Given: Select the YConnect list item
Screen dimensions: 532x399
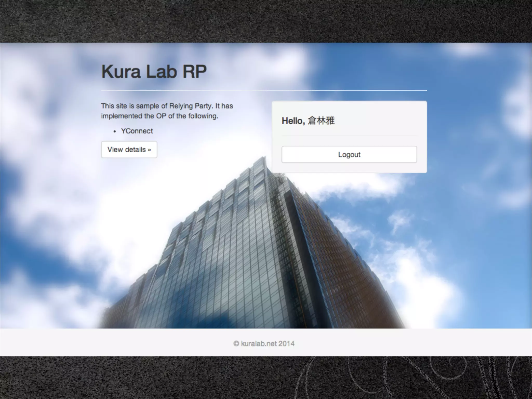Looking at the screenshot, I should [x=137, y=131].
